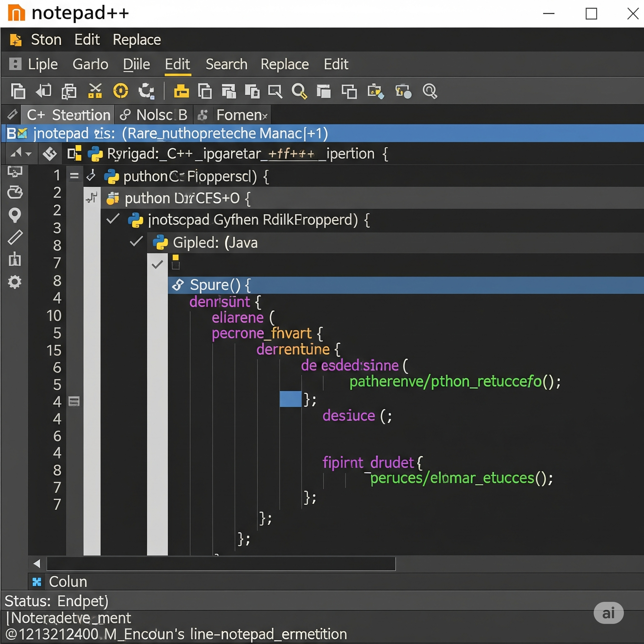Open the Replace menu in top bar
The image size is (644, 644).
(137, 40)
